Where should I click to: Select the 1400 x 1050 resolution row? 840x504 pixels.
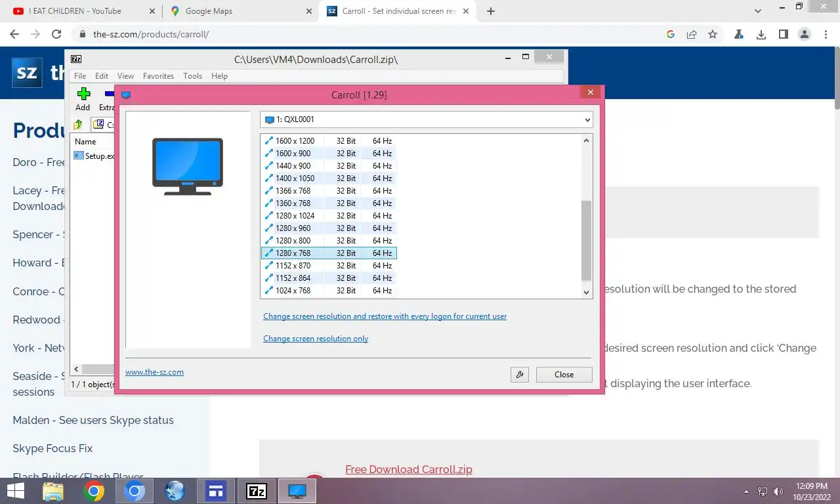pyautogui.click(x=329, y=178)
